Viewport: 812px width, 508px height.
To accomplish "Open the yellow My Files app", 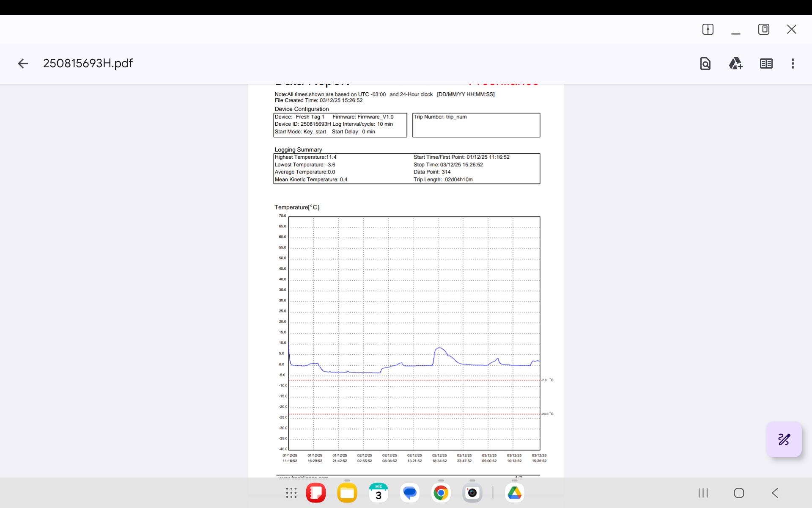I will pyautogui.click(x=347, y=493).
